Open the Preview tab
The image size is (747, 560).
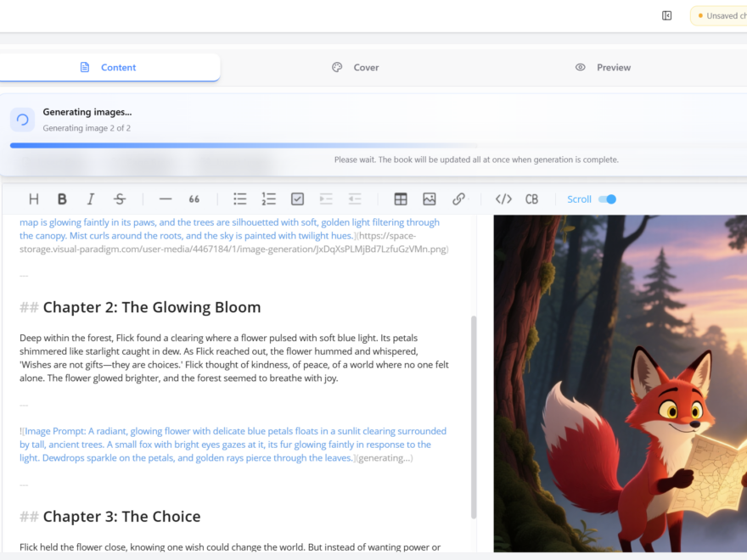click(x=603, y=68)
